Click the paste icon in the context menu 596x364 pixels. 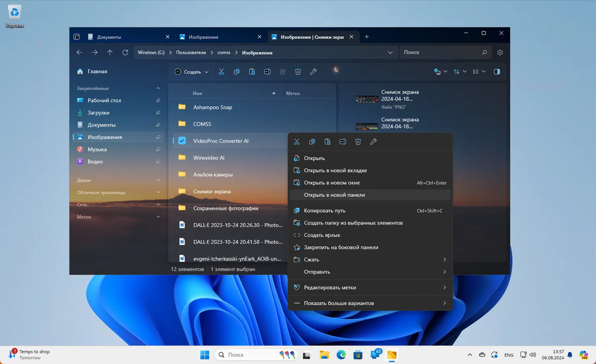[x=327, y=142]
